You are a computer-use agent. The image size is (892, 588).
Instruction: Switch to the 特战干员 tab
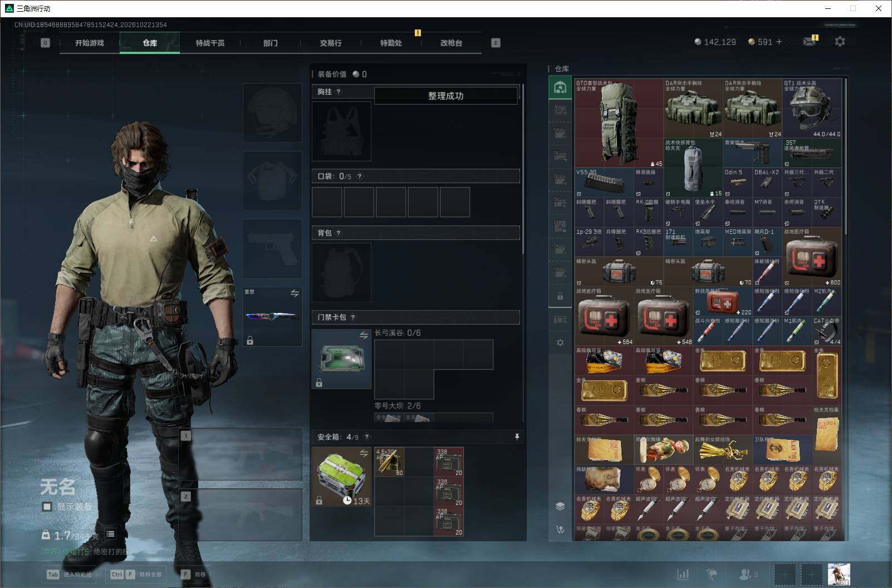pyautogui.click(x=210, y=43)
